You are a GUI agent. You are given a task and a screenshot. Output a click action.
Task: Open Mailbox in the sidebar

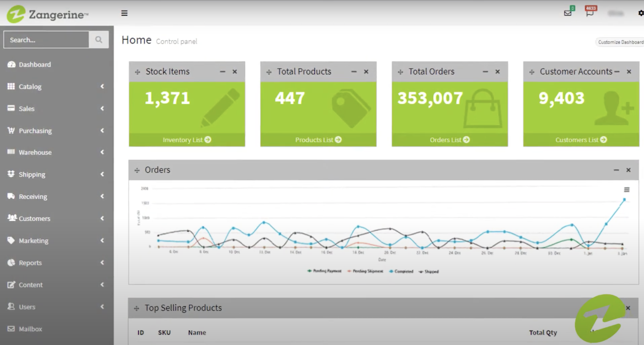click(x=30, y=329)
